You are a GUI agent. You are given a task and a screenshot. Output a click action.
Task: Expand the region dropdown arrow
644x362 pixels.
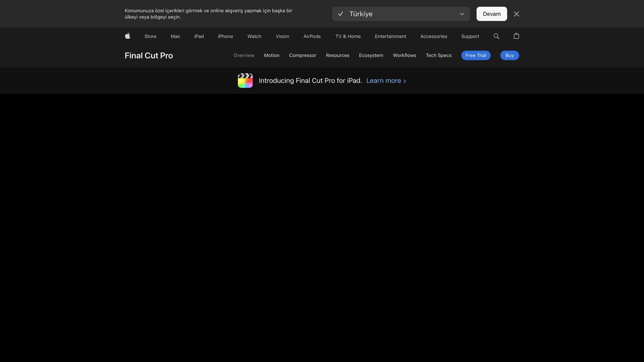point(462,14)
